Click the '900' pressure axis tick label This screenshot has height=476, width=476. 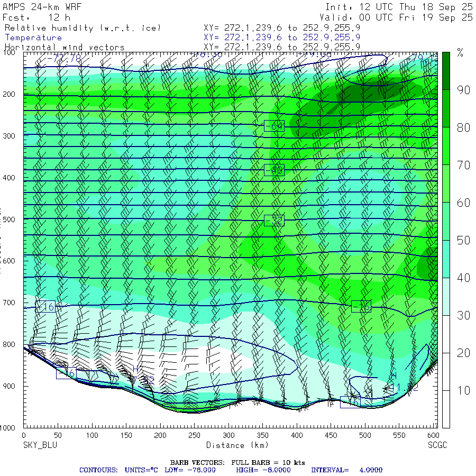pyautogui.click(x=9, y=386)
